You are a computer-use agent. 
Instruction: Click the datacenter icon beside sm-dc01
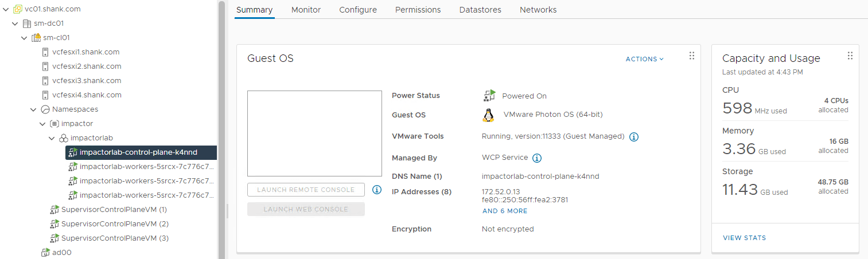pyautogui.click(x=26, y=23)
